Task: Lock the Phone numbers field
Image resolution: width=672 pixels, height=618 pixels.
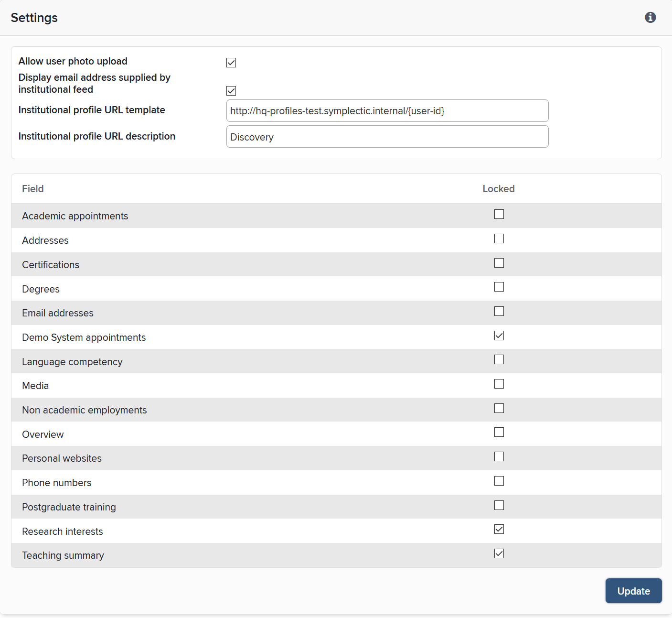Action: tap(499, 481)
